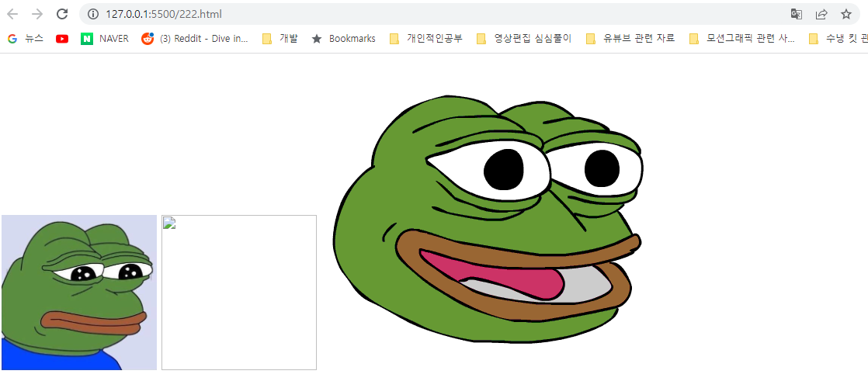Go back with the browser back arrow
Image resolution: width=868 pixels, height=388 pixels.
click(x=12, y=14)
